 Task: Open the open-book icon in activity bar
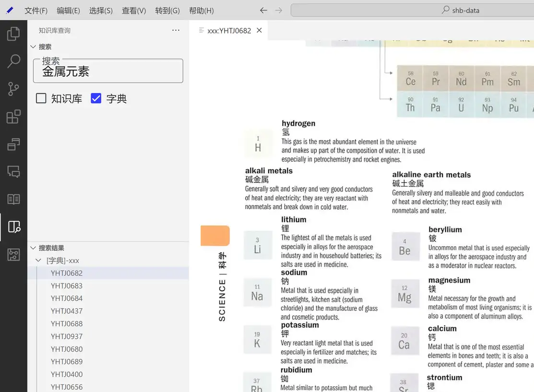tap(13, 199)
